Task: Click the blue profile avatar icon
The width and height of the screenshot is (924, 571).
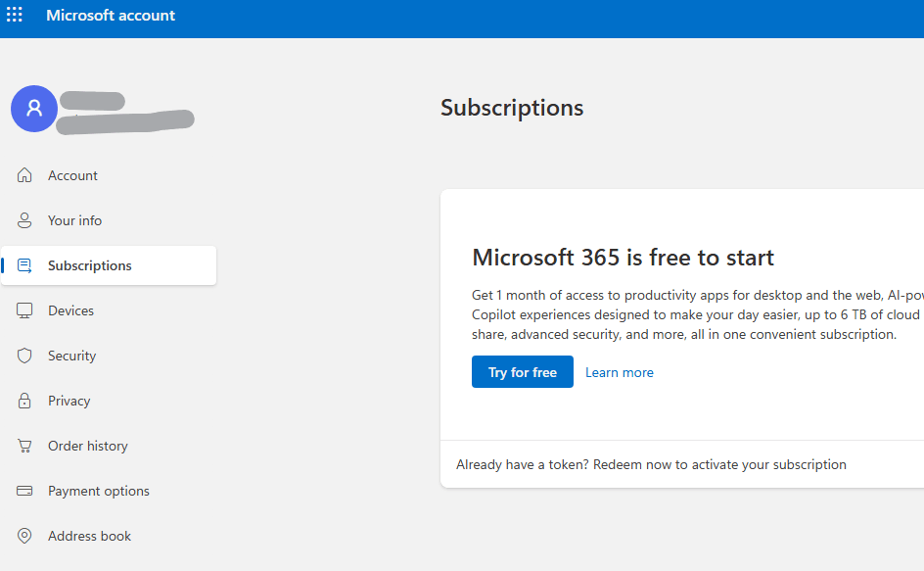Action: pos(34,109)
